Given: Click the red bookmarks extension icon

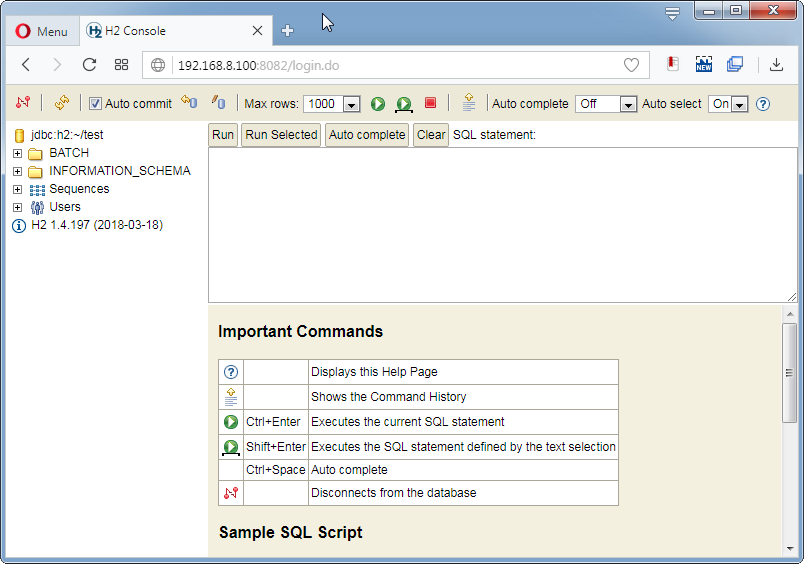Looking at the screenshot, I should click(x=673, y=64).
